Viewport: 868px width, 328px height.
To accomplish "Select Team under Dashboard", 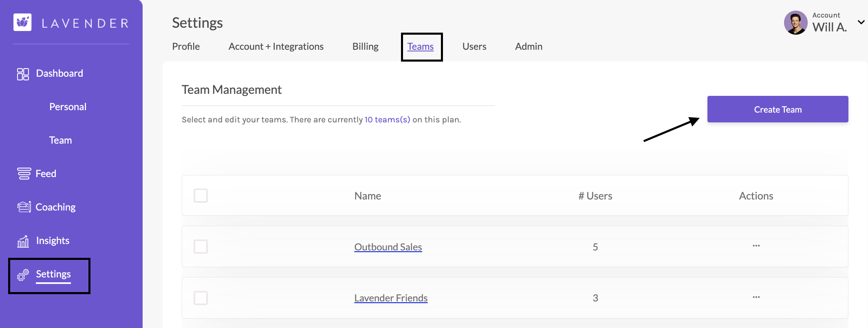I will (x=60, y=140).
